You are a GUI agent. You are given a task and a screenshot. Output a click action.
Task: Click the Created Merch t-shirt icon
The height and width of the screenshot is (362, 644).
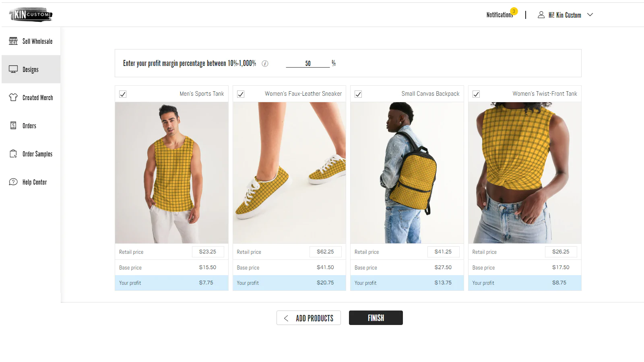13,97
